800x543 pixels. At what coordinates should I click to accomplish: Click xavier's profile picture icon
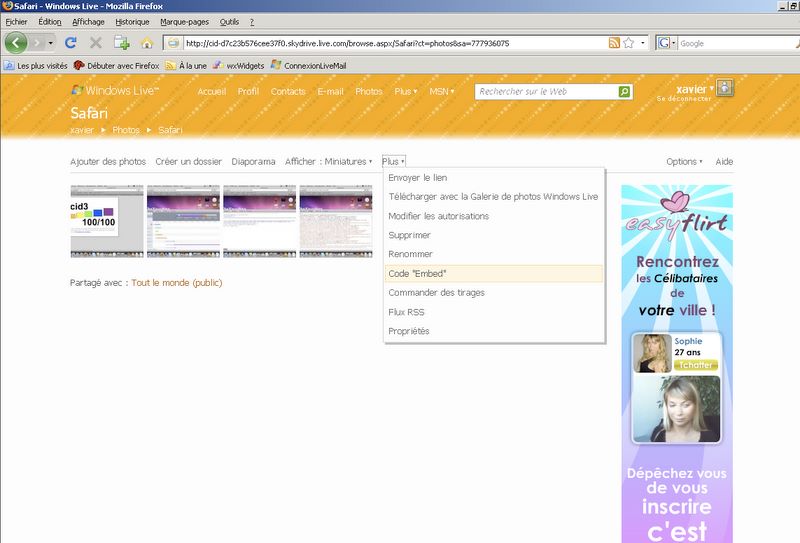pyautogui.click(x=725, y=87)
